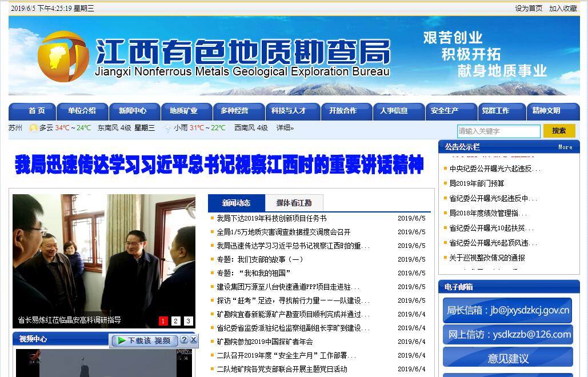The height and width of the screenshot is (377, 588).
Task: Open news 建设集团万源至八台快速通道PPP项目
Action: pos(288,287)
